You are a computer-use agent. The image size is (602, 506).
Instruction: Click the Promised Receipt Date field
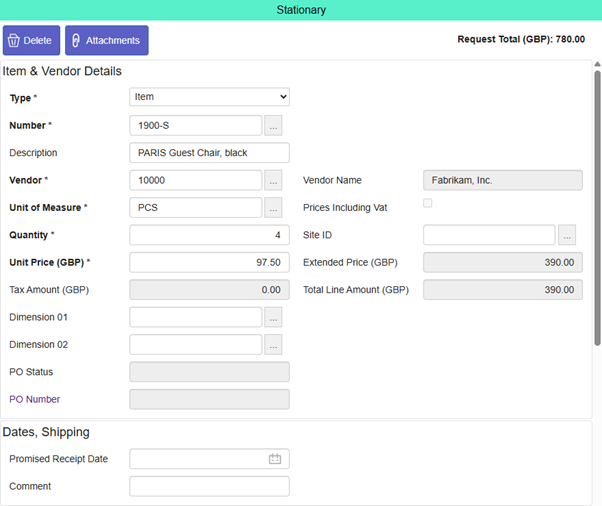209,459
